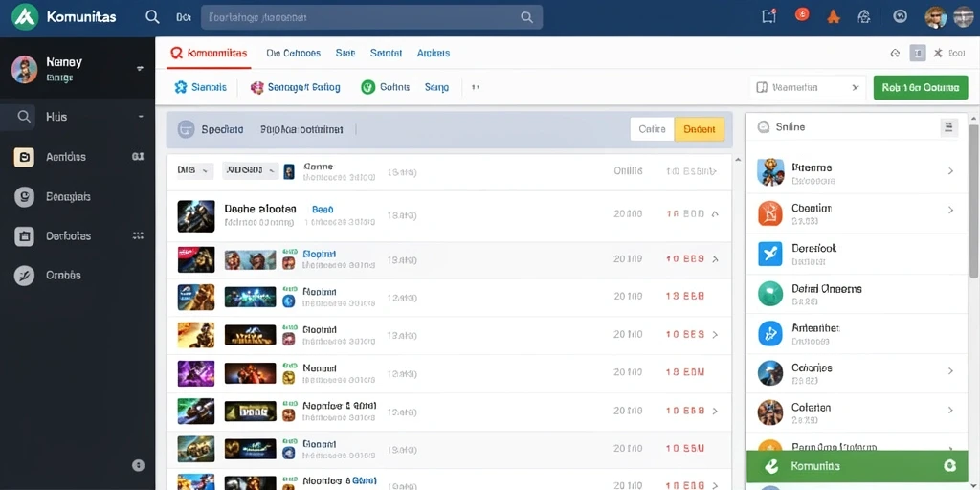Open the blue Ameetner app icon
980x490 pixels.
point(770,333)
